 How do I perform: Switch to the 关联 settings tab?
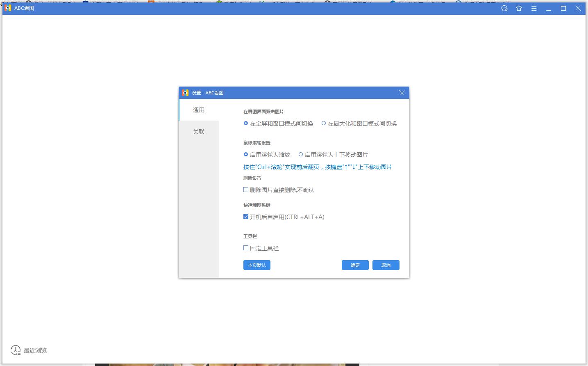[199, 132]
